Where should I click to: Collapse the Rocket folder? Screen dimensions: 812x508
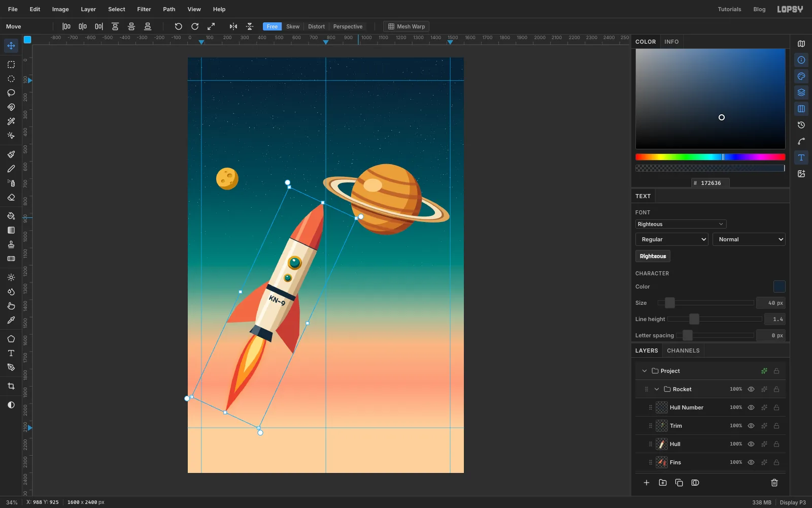click(657, 389)
